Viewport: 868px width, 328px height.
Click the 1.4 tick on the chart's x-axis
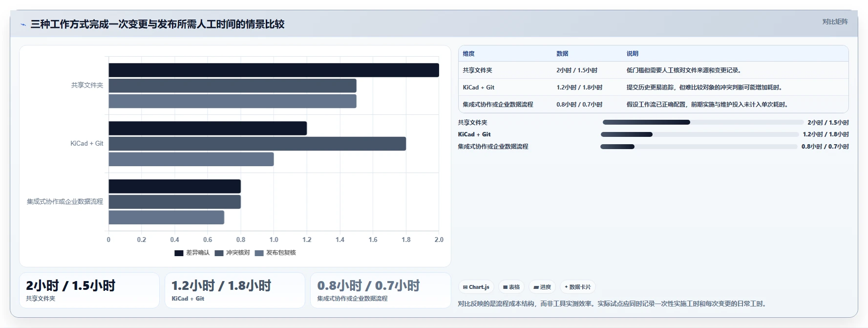[340, 240]
